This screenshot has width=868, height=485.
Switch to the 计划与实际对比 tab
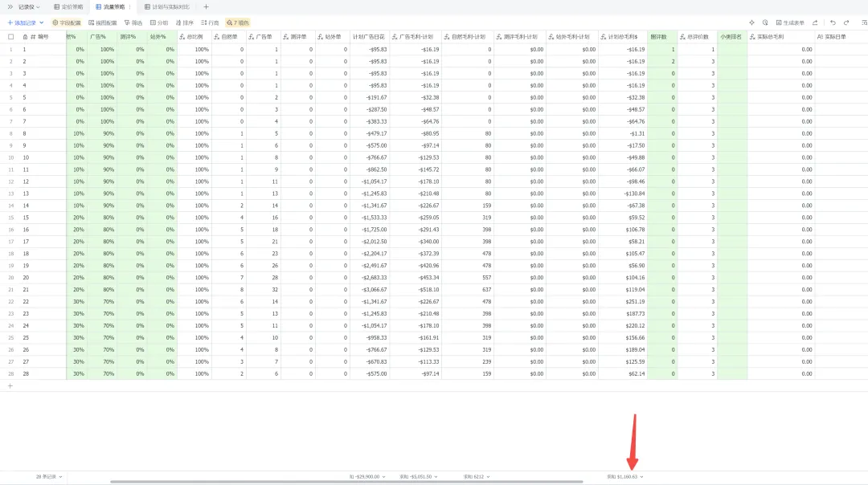[167, 7]
